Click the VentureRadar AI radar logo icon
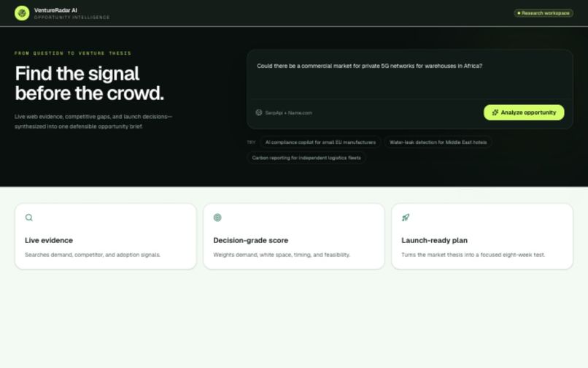 (22, 13)
